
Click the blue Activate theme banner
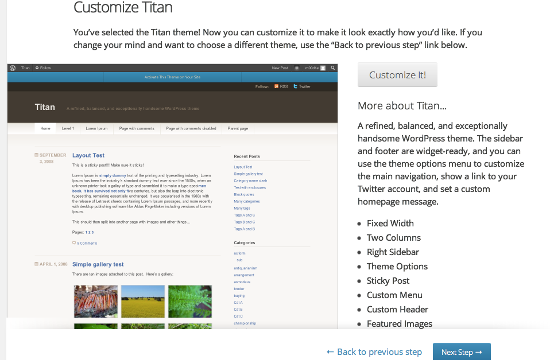(x=172, y=77)
